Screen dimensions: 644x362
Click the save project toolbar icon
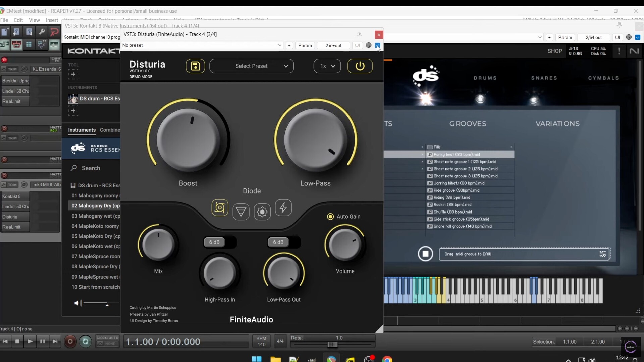coord(29,32)
